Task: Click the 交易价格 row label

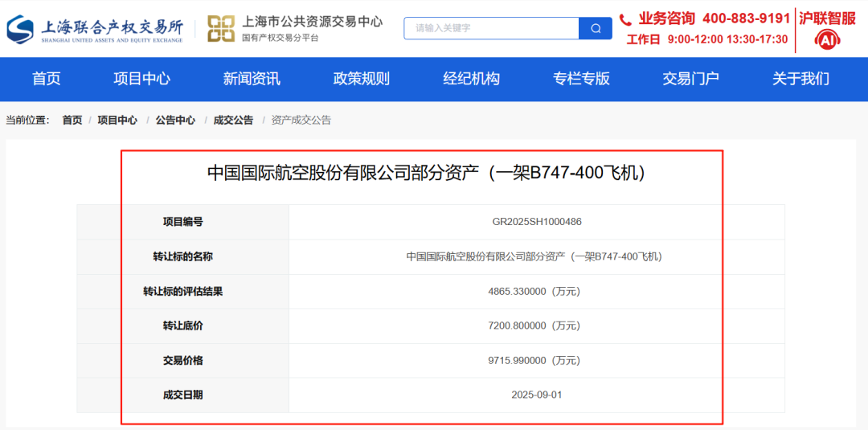Action: pyautogui.click(x=182, y=361)
